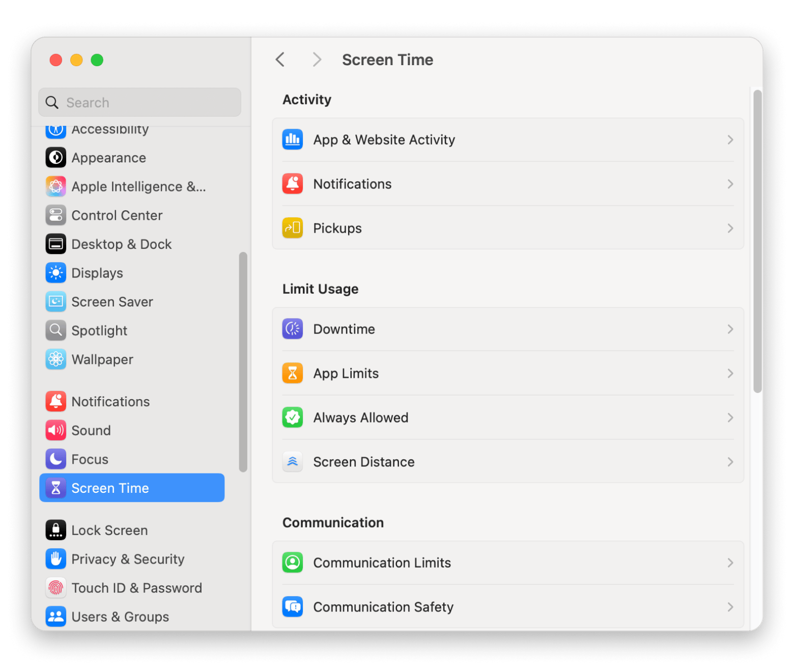
Task: Open the Screen Saver icon
Action: click(x=56, y=302)
